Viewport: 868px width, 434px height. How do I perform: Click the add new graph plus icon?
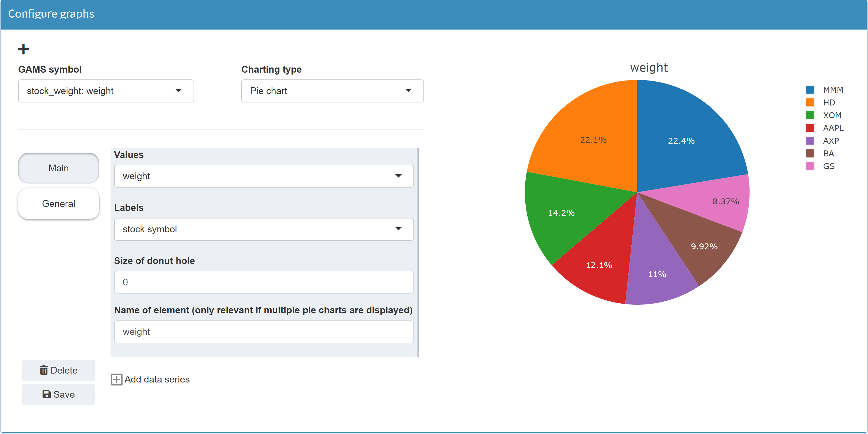(x=23, y=49)
